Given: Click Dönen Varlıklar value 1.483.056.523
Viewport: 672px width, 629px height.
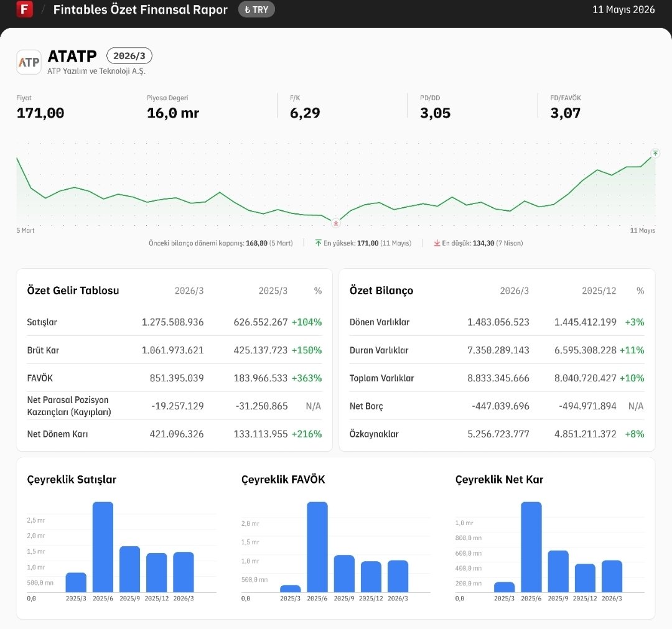Looking at the screenshot, I should coord(498,322).
